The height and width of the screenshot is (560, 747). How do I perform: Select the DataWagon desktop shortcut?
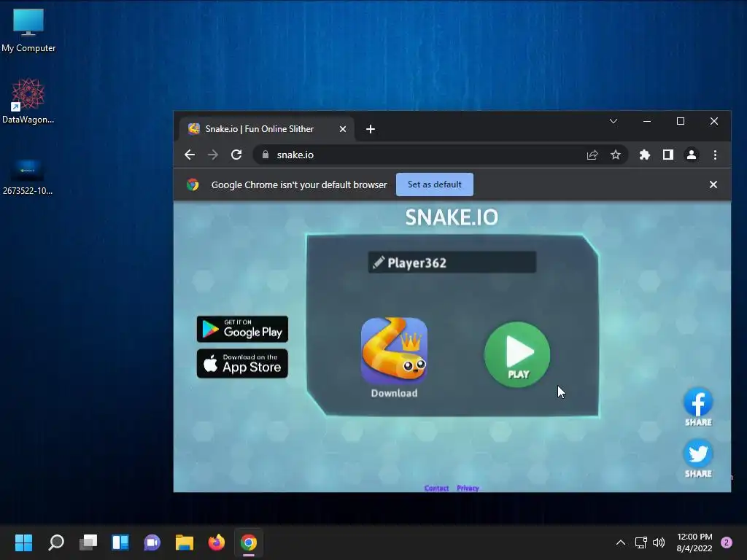[x=28, y=101]
